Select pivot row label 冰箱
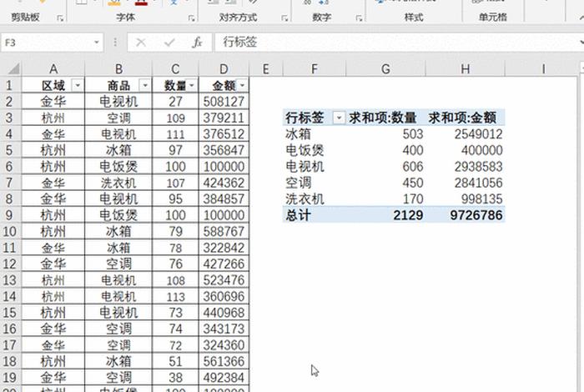This screenshot has width=584, height=392. (x=315, y=134)
